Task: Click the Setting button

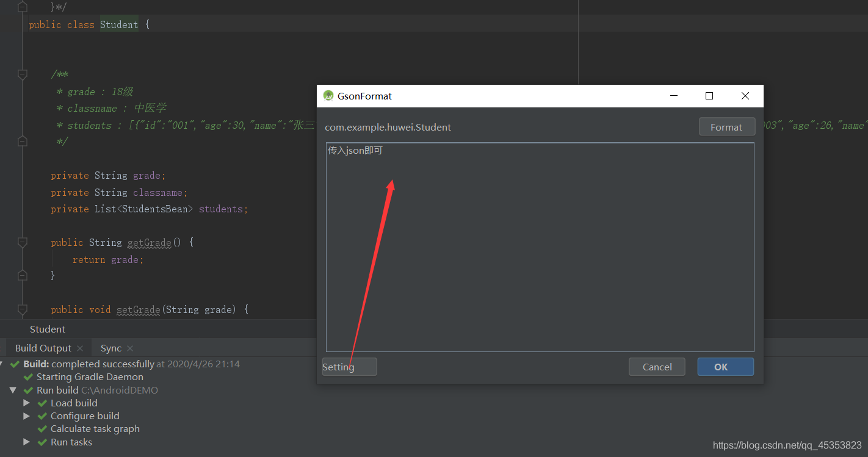Action: pyautogui.click(x=349, y=367)
